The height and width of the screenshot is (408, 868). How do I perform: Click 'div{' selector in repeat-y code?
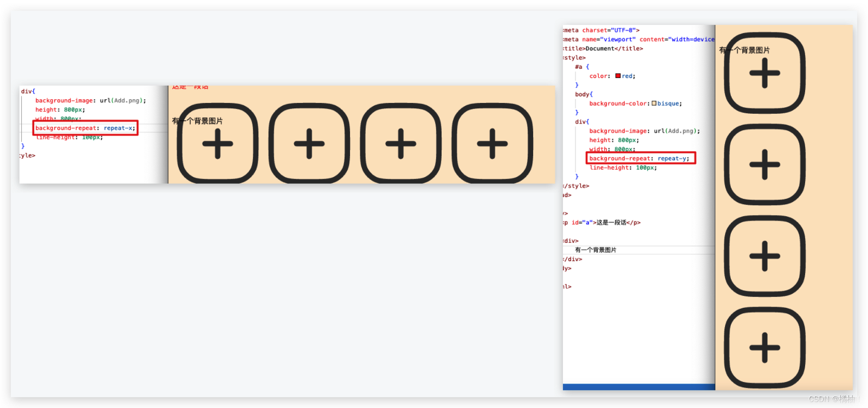tap(582, 122)
